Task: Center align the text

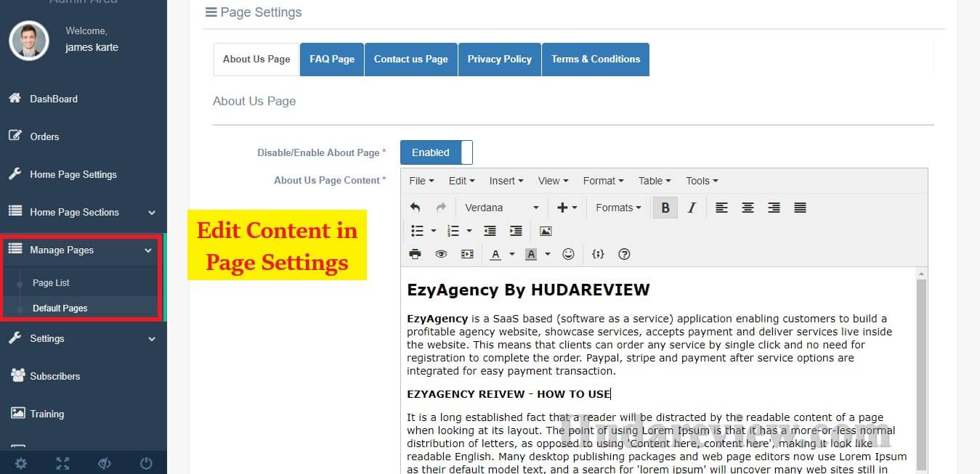Action: click(748, 208)
